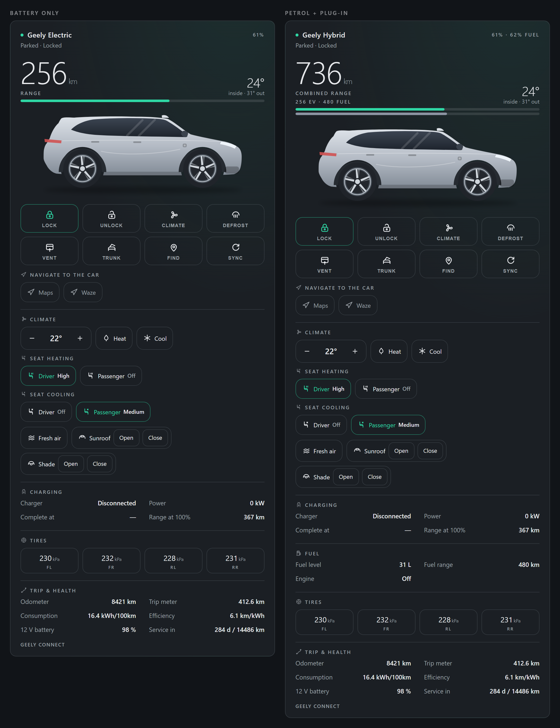Open the Trunk on the Geely Electric card
The height and width of the screenshot is (728, 560).
point(111,251)
